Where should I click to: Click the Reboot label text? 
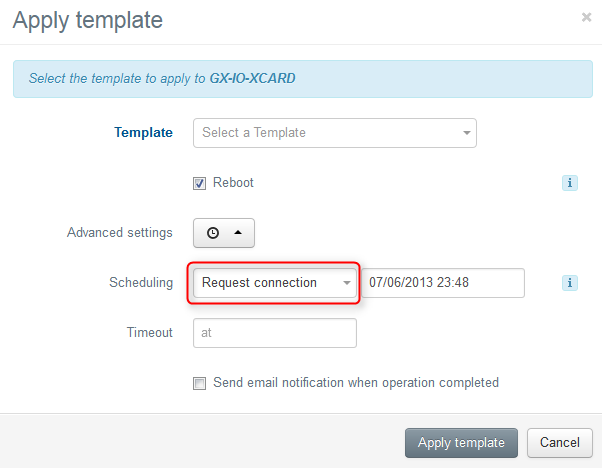pos(233,182)
